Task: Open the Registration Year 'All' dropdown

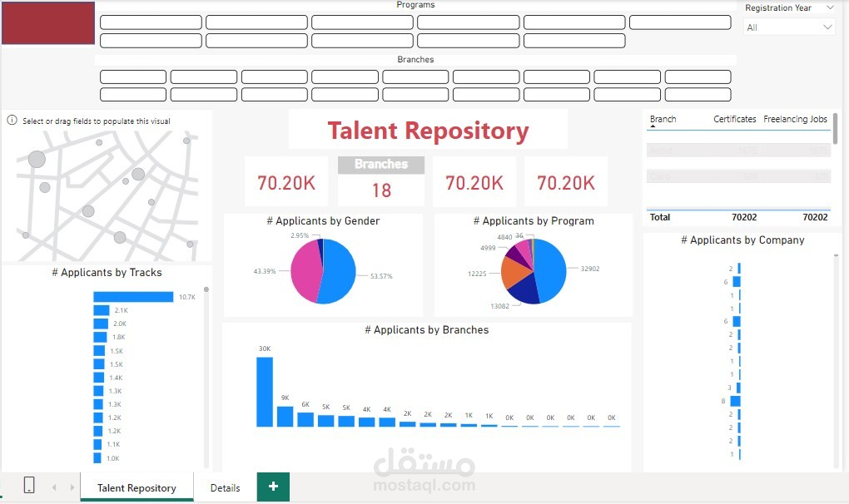Action: click(x=789, y=27)
